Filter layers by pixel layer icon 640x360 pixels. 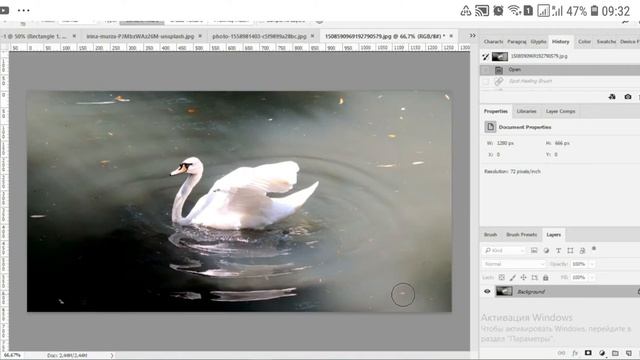coord(534,251)
